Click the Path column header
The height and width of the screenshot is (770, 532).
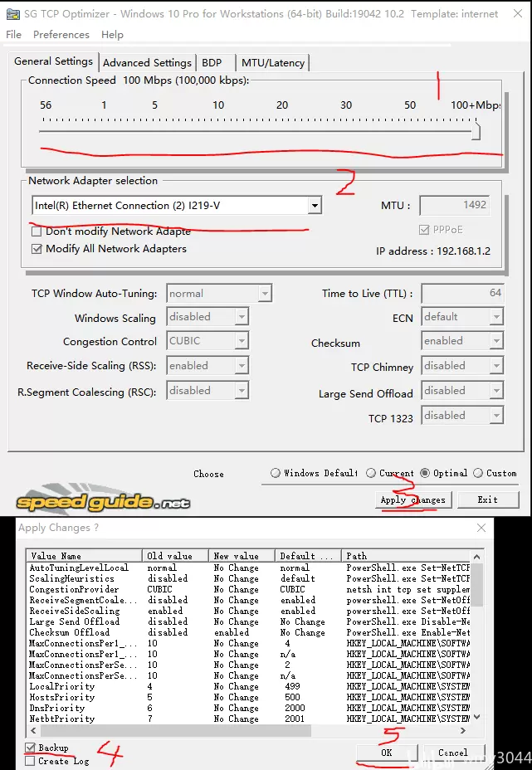coord(406,556)
